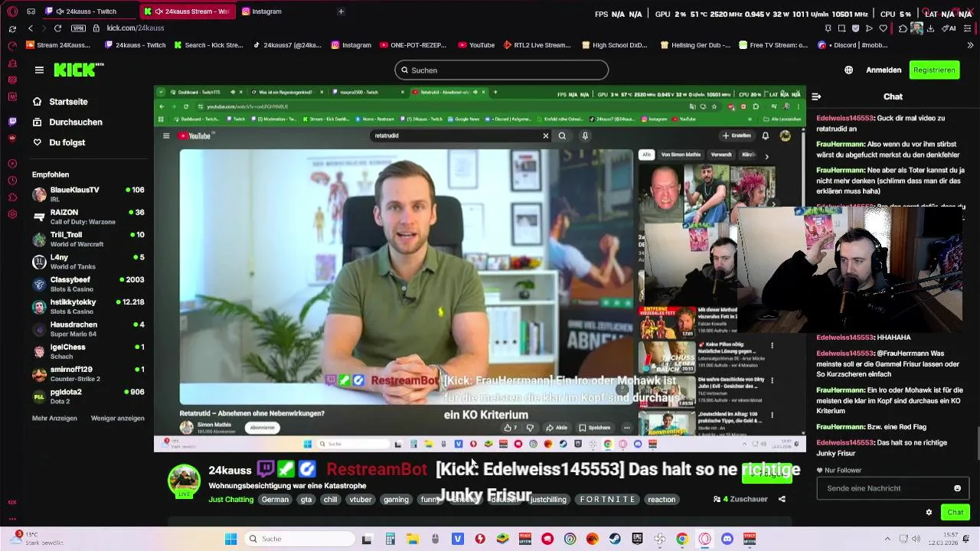Open the Discord bookmark

pos(852,45)
